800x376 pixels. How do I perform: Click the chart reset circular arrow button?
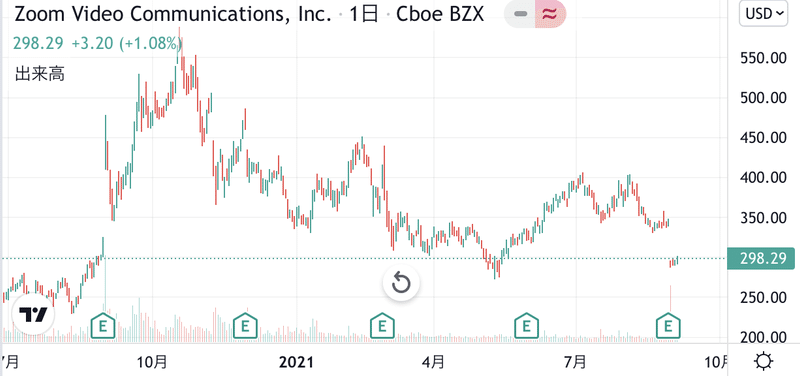pyautogui.click(x=401, y=283)
